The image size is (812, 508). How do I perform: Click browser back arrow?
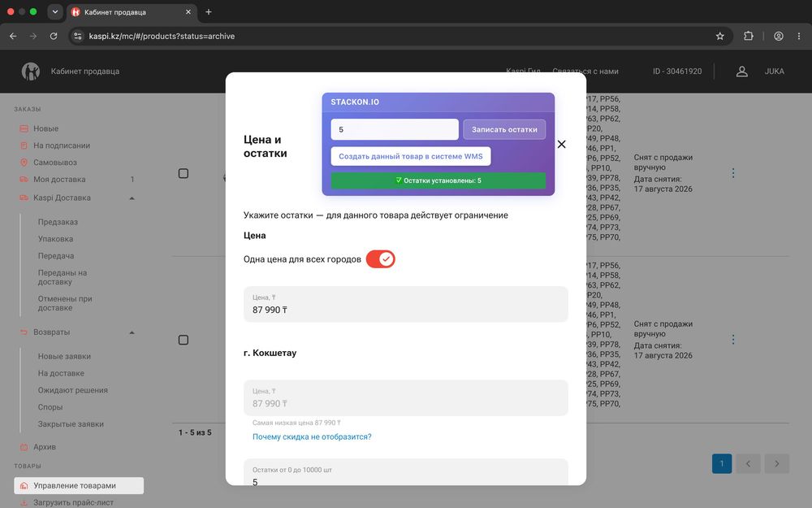[13, 37]
